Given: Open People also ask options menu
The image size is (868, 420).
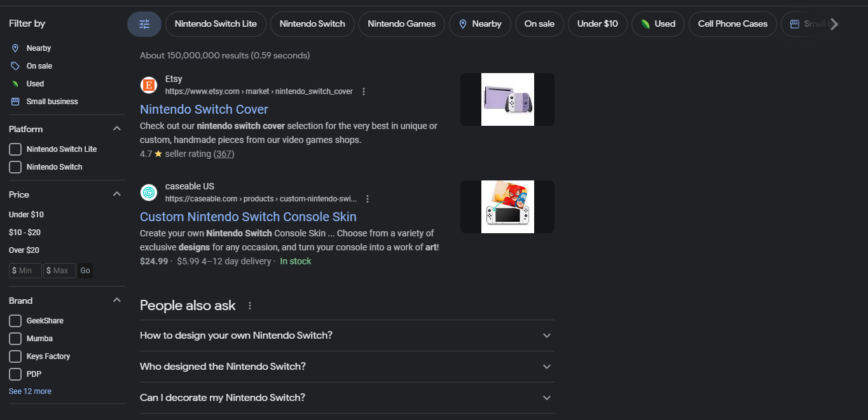Looking at the screenshot, I should click(x=250, y=306).
